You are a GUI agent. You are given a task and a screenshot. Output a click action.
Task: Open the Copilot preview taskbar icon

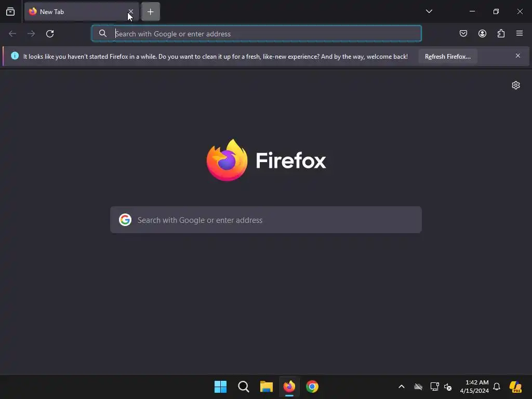(515, 387)
